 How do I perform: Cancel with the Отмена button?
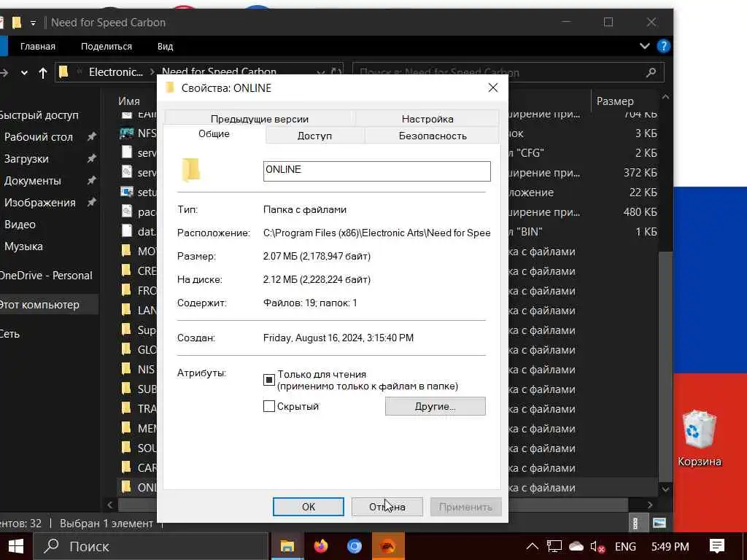(387, 507)
